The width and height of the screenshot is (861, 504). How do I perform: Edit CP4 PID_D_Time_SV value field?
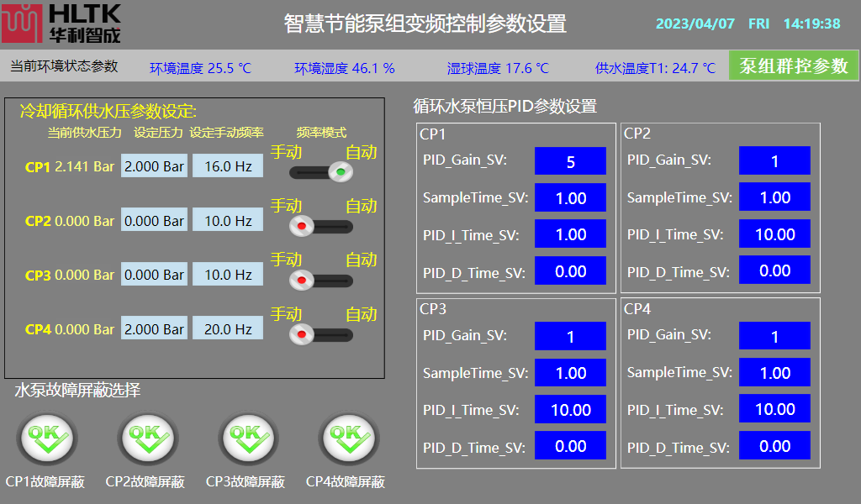[x=774, y=446]
